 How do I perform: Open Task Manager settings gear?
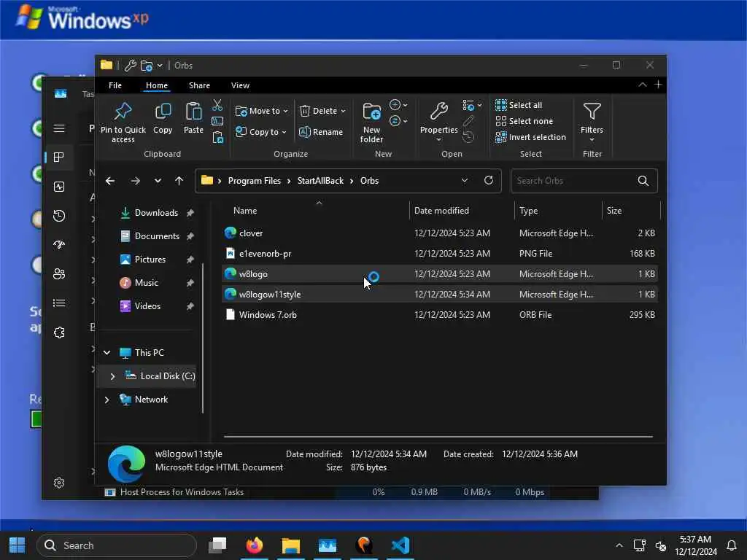click(x=59, y=483)
